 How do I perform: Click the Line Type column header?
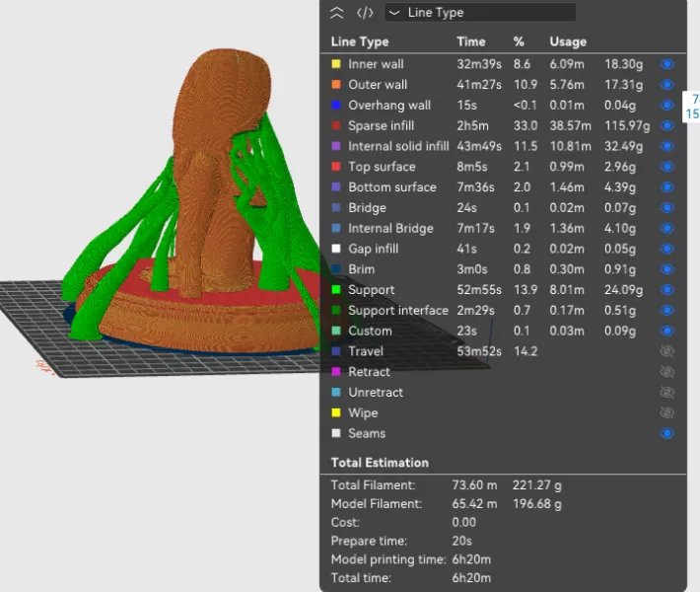coord(360,41)
